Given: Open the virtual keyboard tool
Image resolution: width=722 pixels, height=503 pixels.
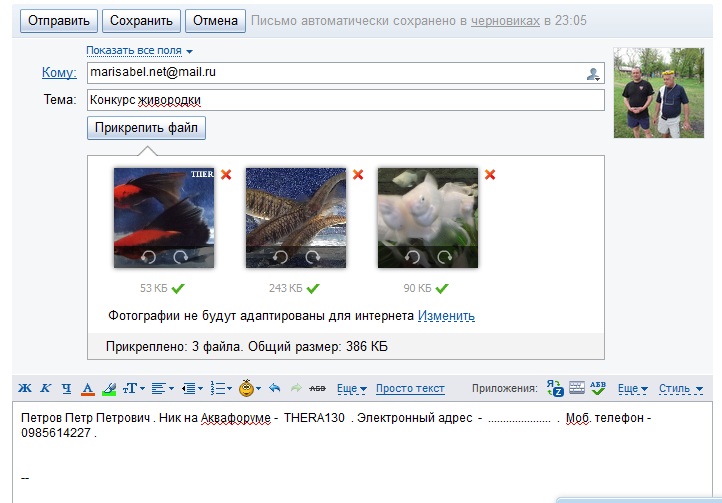Looking at the screenshot, I should (577, 388).
